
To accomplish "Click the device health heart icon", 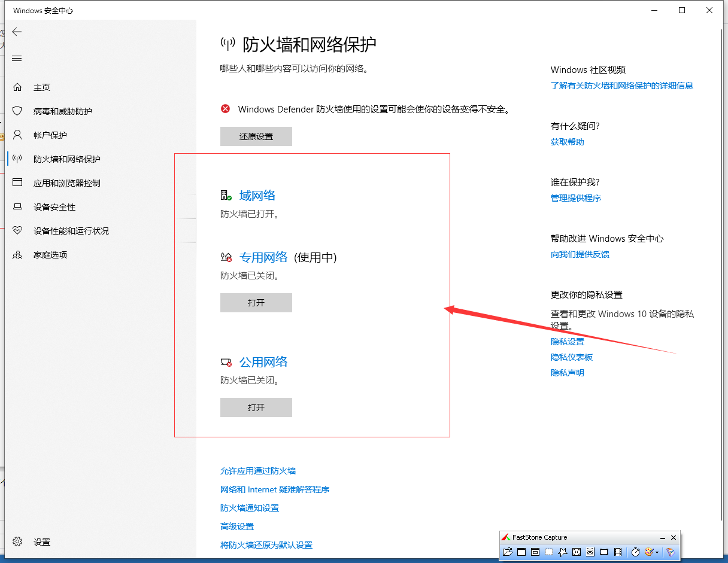I will click(17, 230).
